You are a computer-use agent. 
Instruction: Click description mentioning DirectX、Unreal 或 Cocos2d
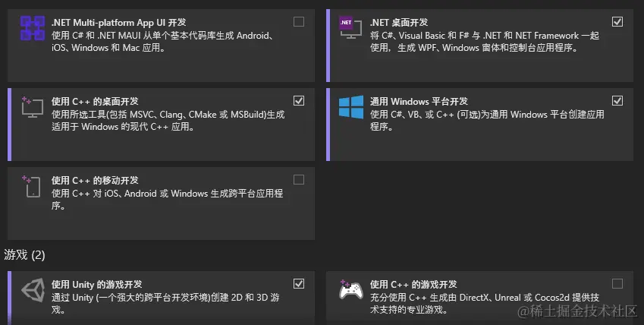coord(485,303)
